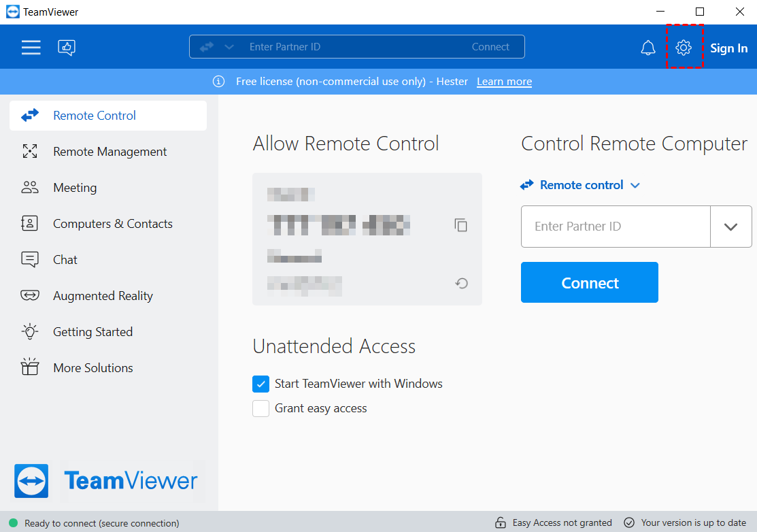
Task: Copy your ID using the copy icon
Action: [461, 225]
